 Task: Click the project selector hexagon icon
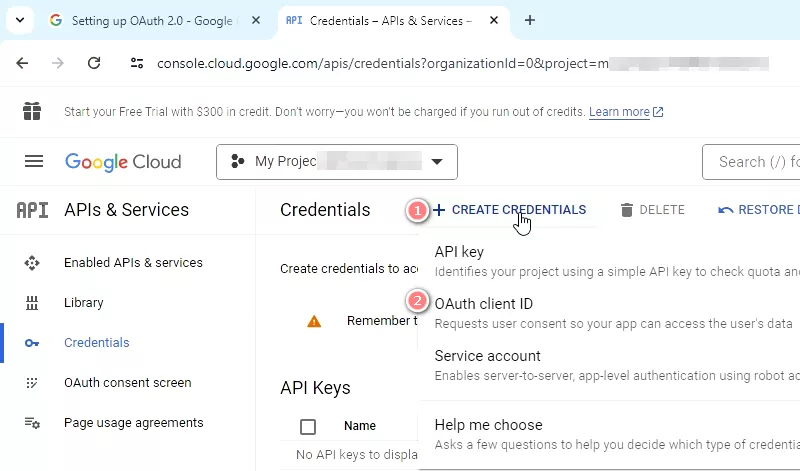[x=237, y=162]
